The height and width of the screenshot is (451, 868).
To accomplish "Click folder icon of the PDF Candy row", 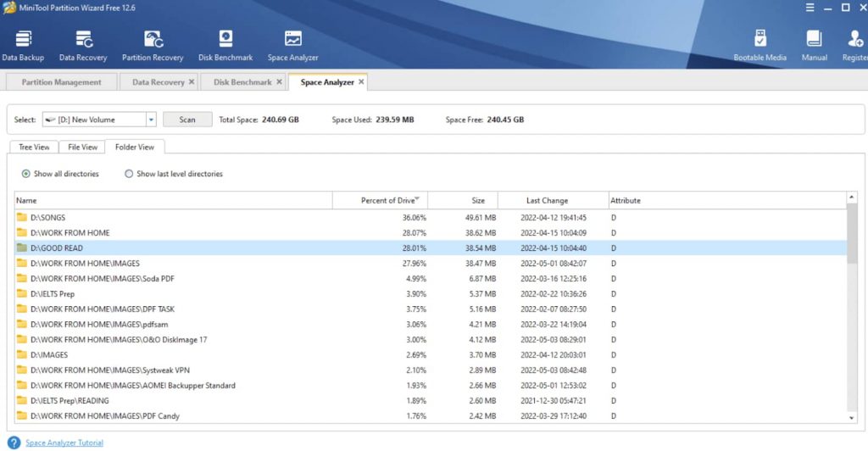I will pyautogui.click(x=21, y=415).
